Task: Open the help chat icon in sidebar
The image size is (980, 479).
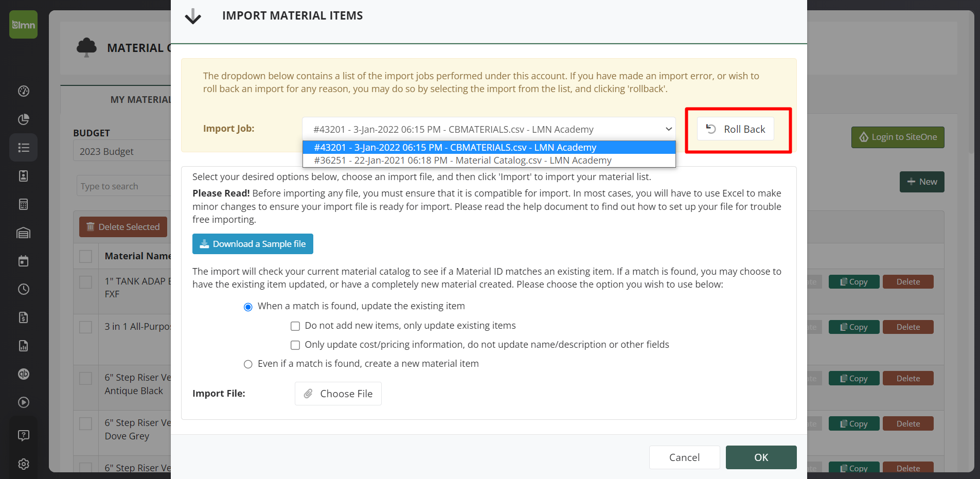Action: click(24, 435)
